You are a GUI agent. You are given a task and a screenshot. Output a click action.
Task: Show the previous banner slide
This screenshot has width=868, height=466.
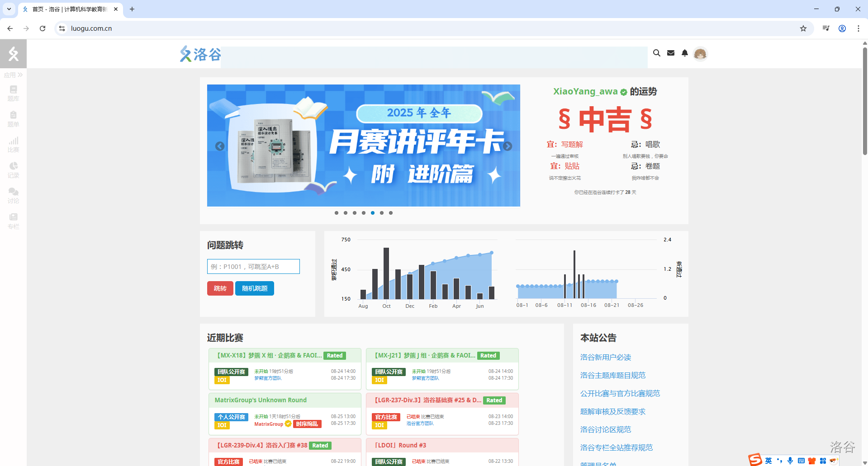click(220, 146)
